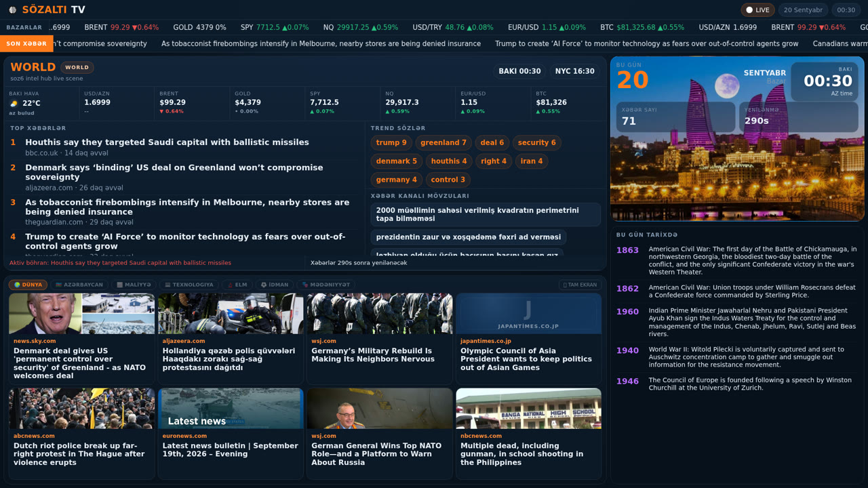The height and width of the screenshot is (488, 868).
Task: Open the Maliyyə tab
Action: (x=134, y=285)
